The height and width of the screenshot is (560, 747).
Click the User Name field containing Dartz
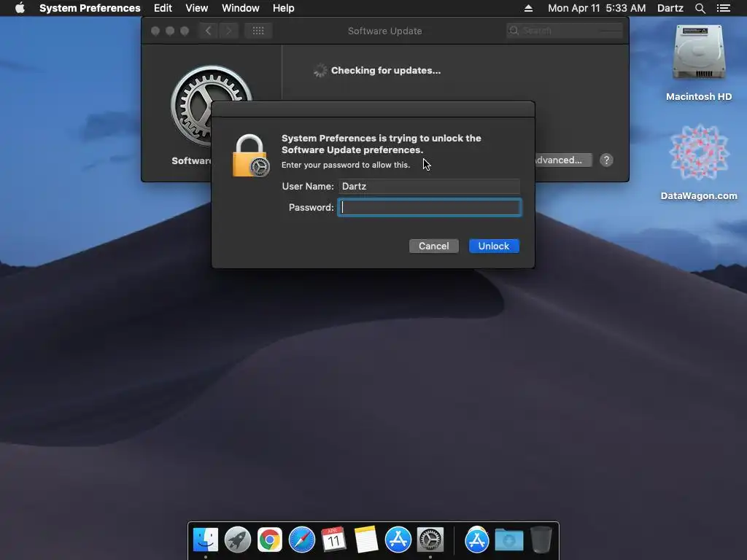click(x=429, y=186)
